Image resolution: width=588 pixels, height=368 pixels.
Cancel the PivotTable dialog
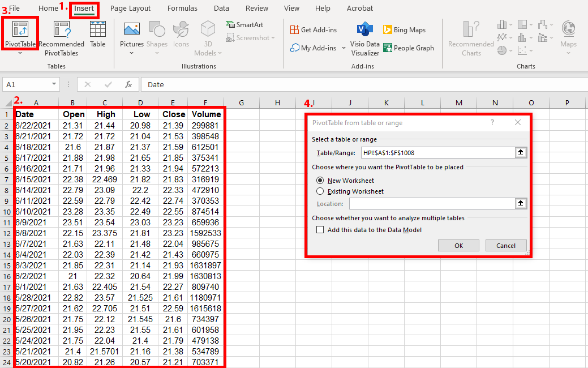(505, 245)
